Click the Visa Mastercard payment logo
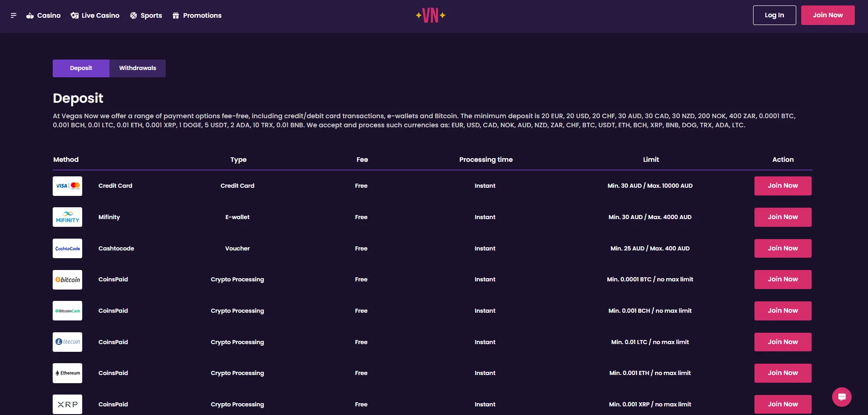The image size is (868, 415). pos(67,186)
